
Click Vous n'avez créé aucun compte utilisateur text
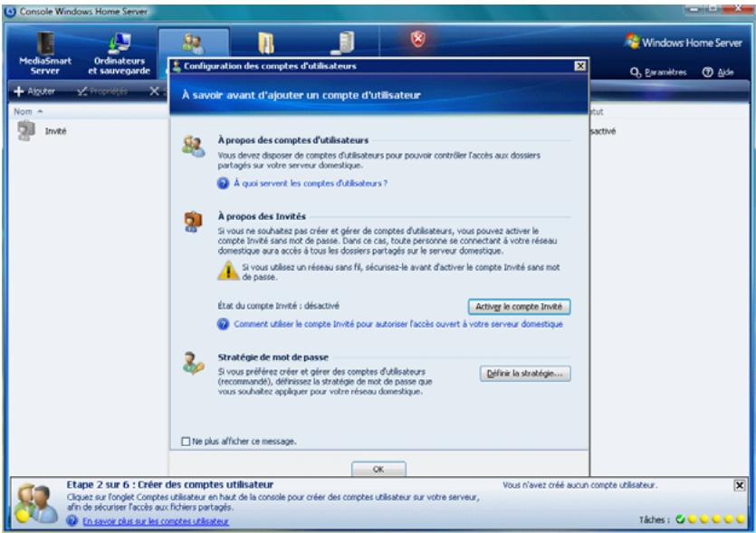coord(579,485)
